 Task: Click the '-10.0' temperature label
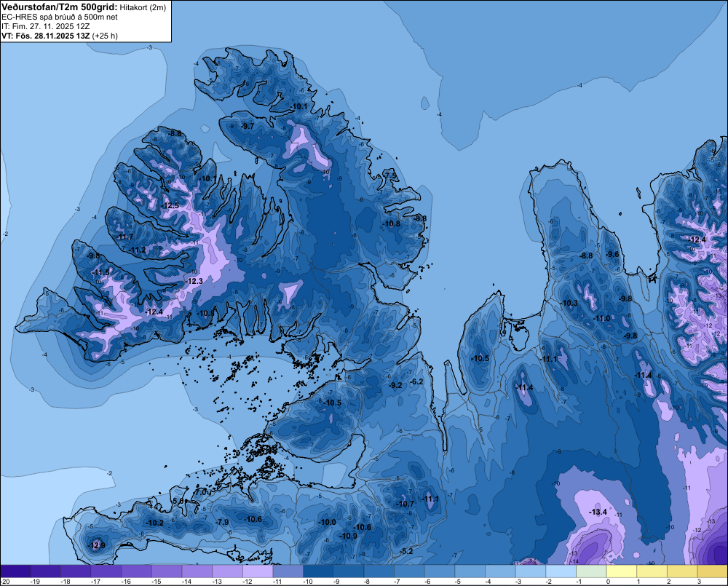[x=328, y=522]
